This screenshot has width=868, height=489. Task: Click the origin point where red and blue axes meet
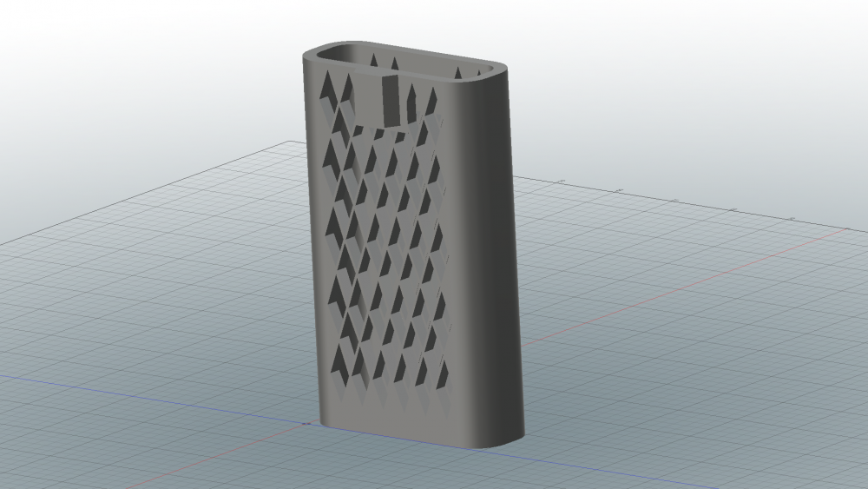tap(306, 424)
